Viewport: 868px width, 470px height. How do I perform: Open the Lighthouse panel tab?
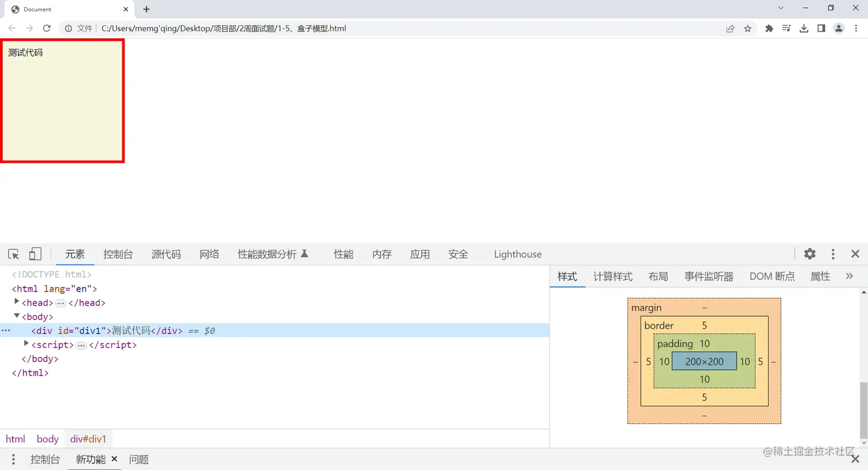(518, 254)
